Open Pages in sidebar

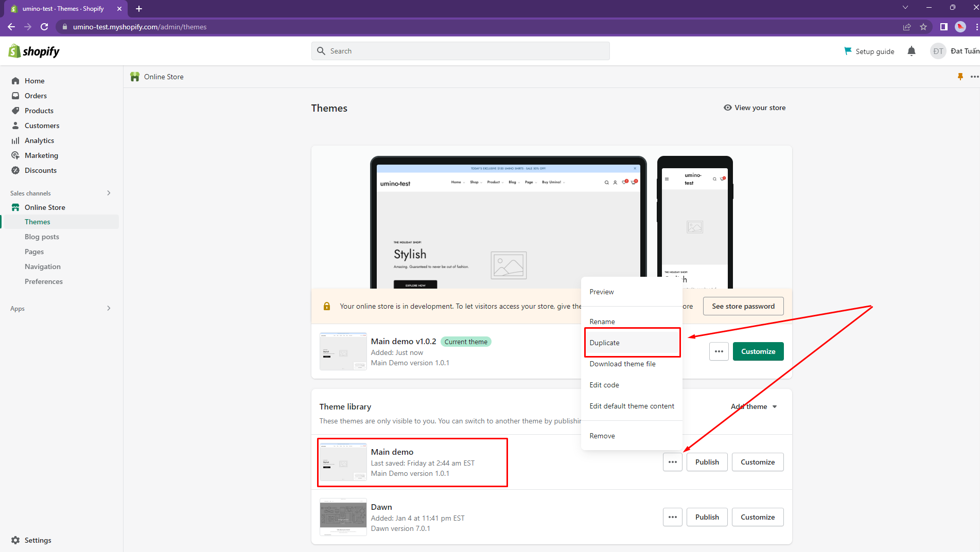[34, 252]
